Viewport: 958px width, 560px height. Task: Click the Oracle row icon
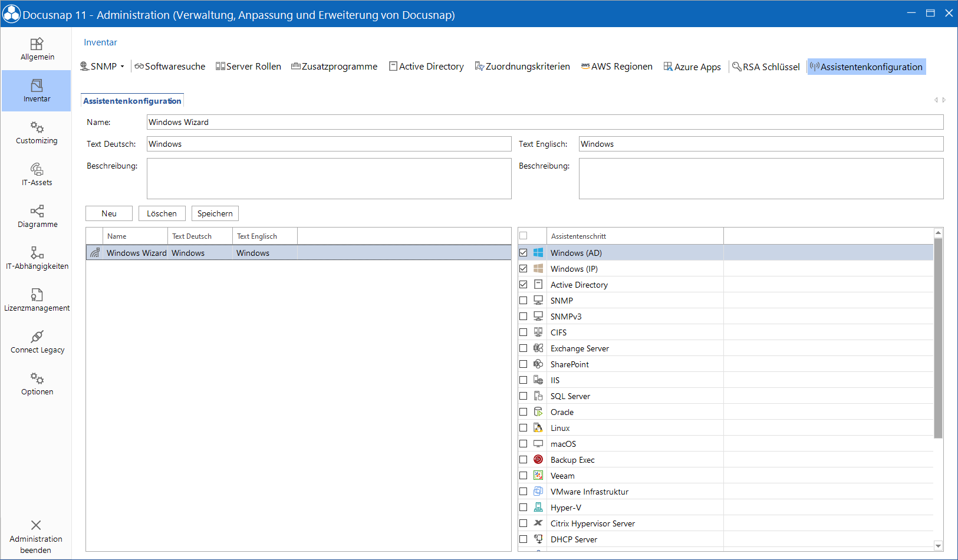pos(538,412)
